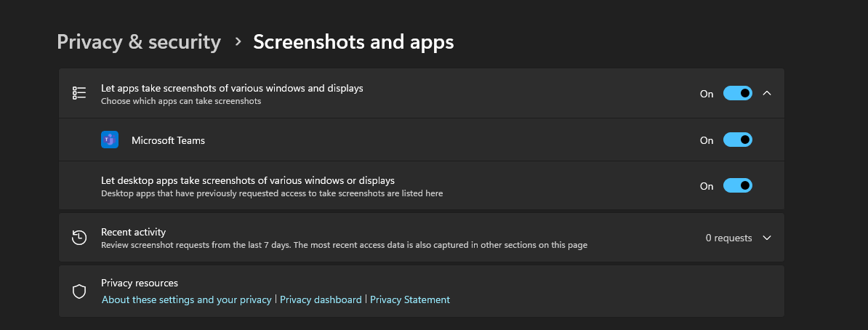Turn off Let apps take screenshots toggle

[737, 93]
